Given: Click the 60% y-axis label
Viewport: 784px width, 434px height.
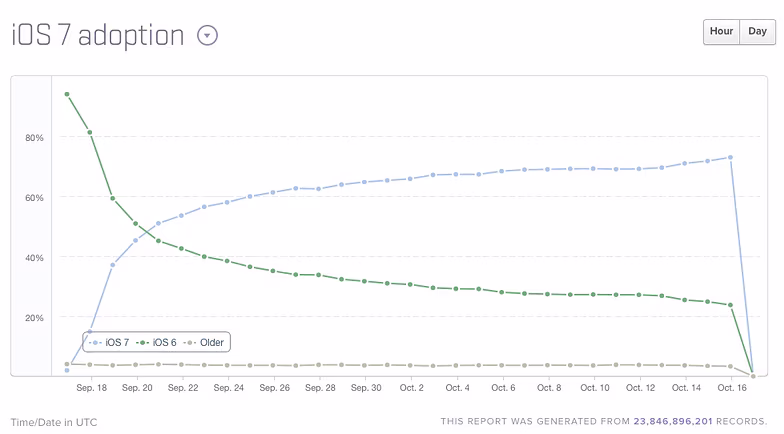Looking at the screenshot, I should (x=34, y=198).
